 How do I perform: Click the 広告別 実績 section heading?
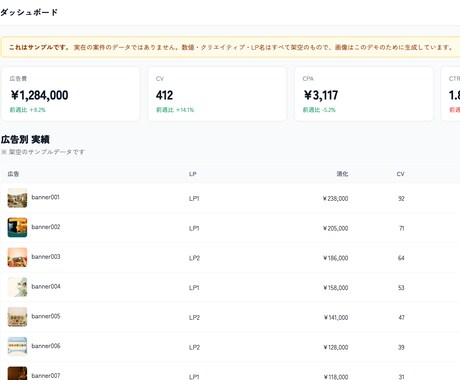pos(25,139)
